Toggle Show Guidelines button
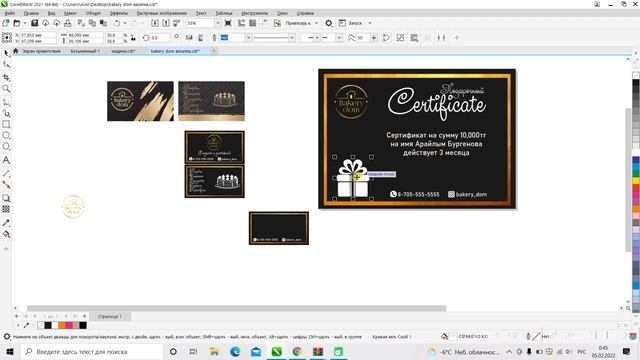 click(x=264, y=23)
